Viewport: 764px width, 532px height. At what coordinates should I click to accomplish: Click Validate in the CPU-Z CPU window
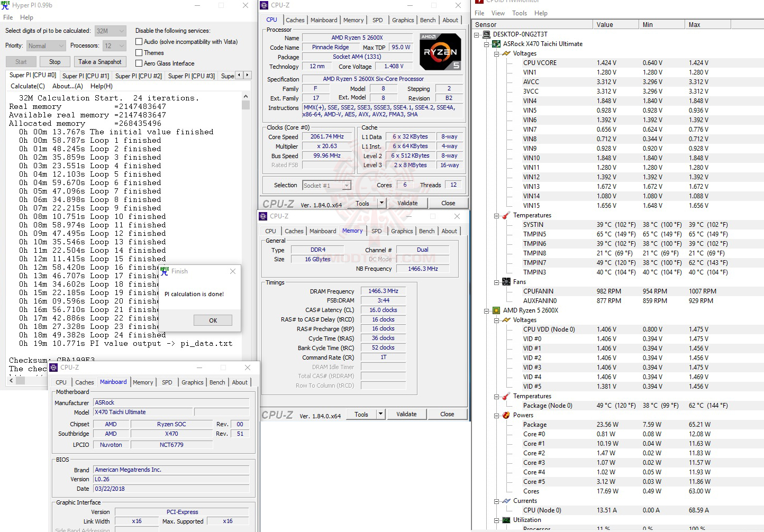(407, 203)
